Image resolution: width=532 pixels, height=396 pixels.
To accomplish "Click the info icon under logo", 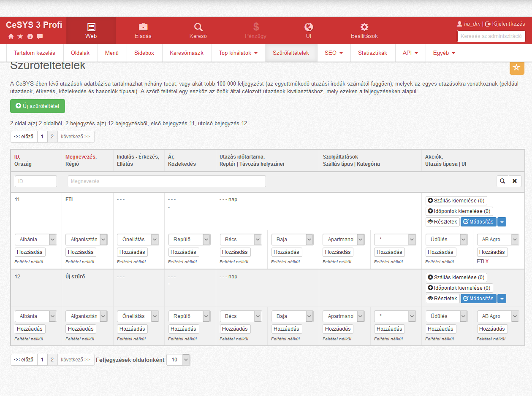I will click(x=30, y=37).
